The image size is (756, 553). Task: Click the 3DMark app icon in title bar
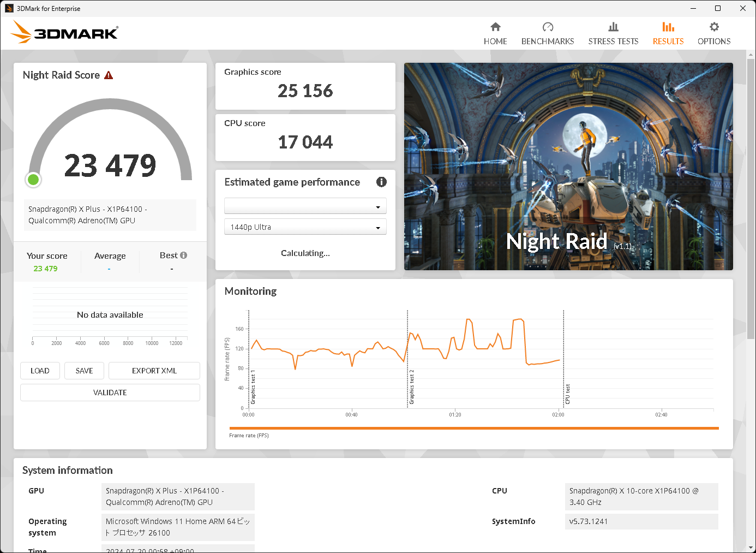9,8
